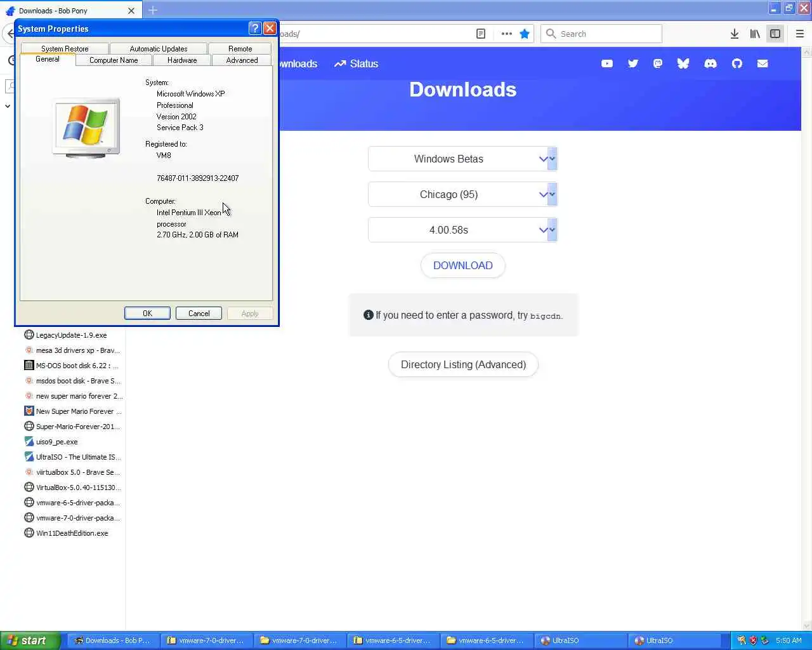812x650 pixels.
Task: Open Firefox downloads arrow icon
Action: 734,34
